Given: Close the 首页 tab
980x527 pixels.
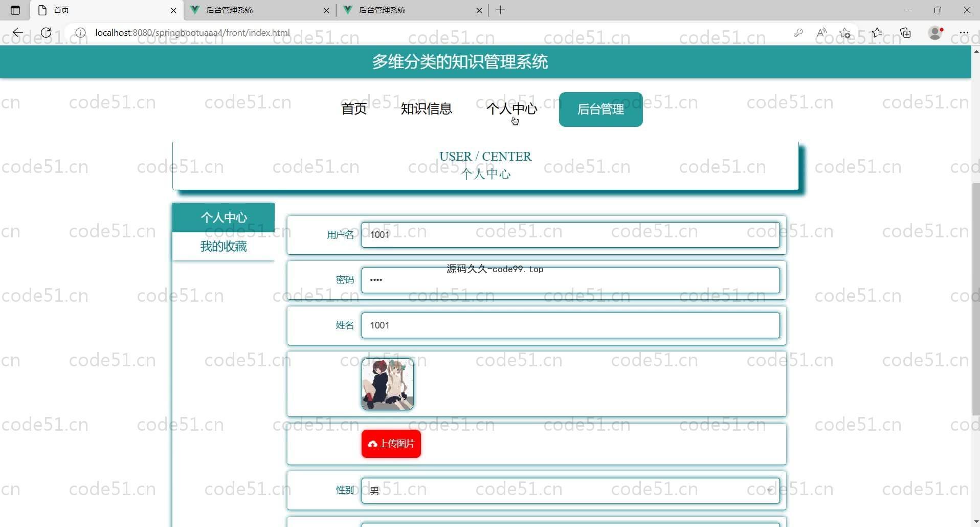Looking at the screenshot, I should (173, 10).
